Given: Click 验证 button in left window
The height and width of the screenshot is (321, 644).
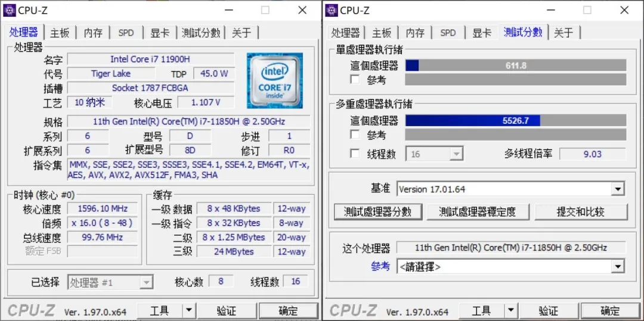Looking at the screenshot, I should click(x=227, y=311).
